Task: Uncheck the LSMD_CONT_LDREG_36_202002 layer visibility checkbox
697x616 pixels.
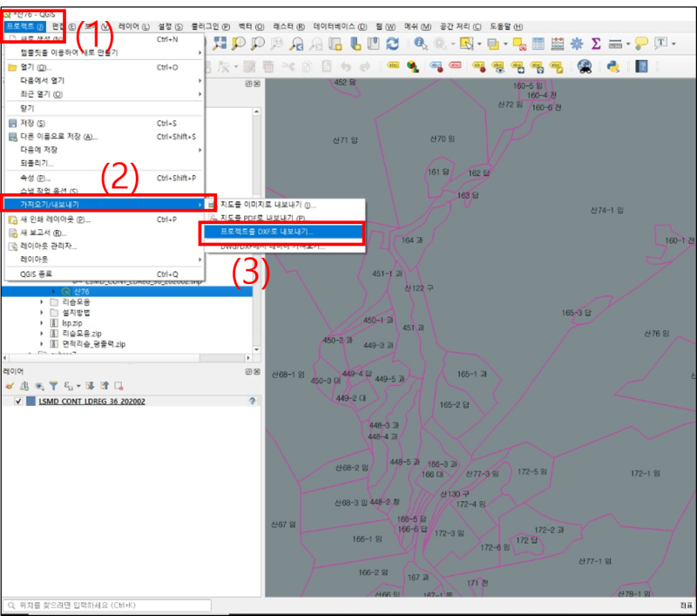Action: (x=18, y=402)
